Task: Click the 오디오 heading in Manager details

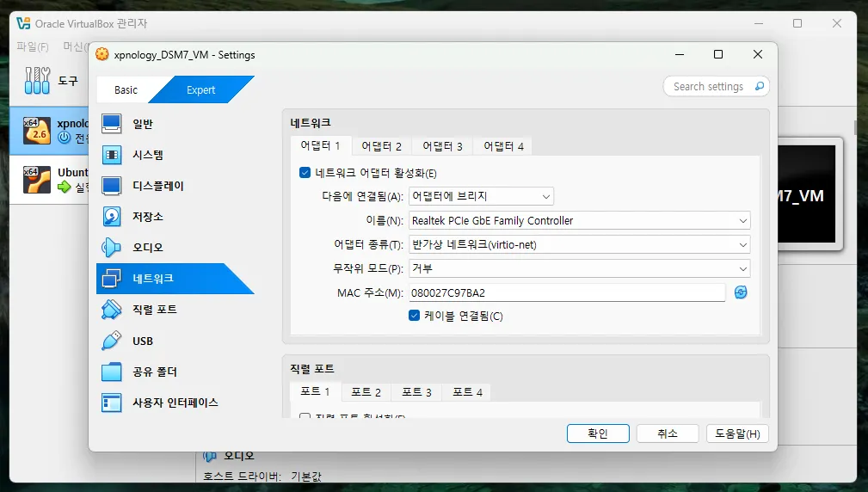Action: click(x=238, y=456)
